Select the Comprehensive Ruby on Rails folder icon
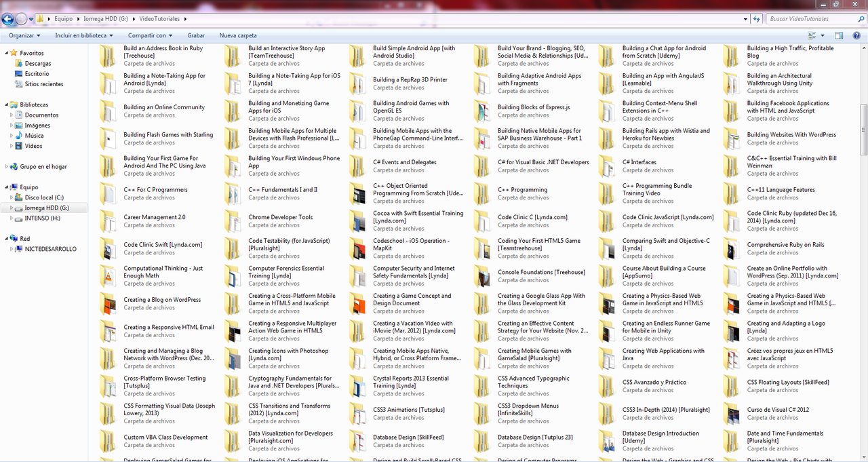 (732, 248)
